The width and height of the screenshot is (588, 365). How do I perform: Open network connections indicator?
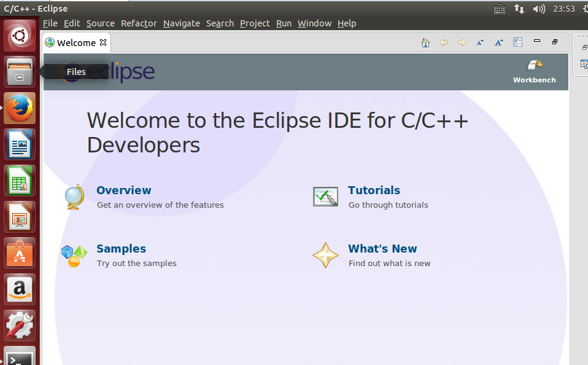(519, 9)
